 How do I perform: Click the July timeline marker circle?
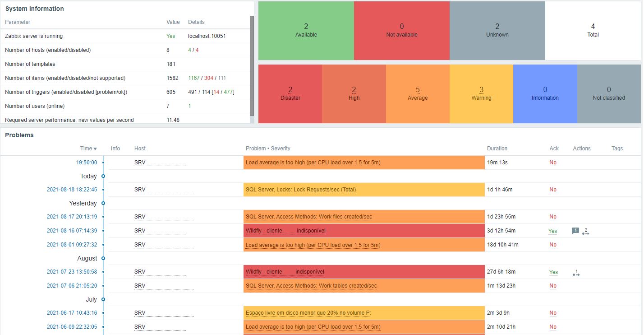[103, 299]
